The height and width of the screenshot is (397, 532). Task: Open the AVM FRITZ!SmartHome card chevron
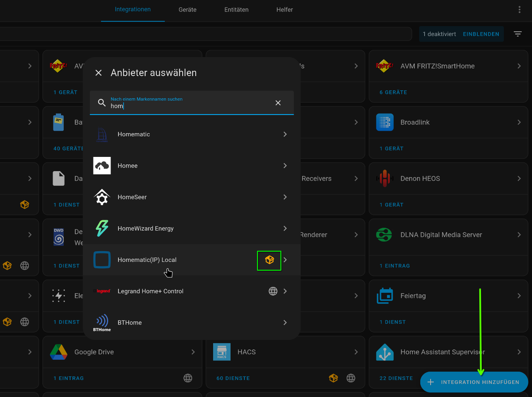pyautogui.click(x=519, y=66)
